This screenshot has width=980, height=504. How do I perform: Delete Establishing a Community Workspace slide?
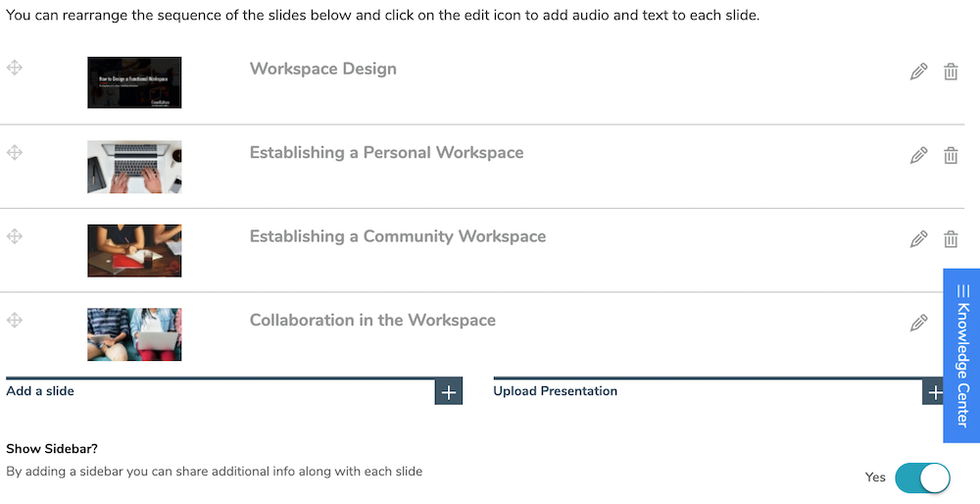(951, 239)
